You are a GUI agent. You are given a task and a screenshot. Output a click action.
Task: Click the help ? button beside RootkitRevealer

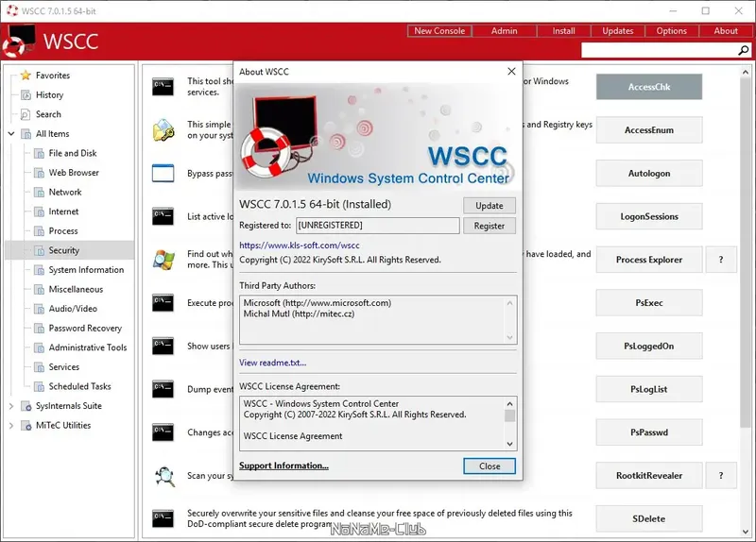click(721, 476)
